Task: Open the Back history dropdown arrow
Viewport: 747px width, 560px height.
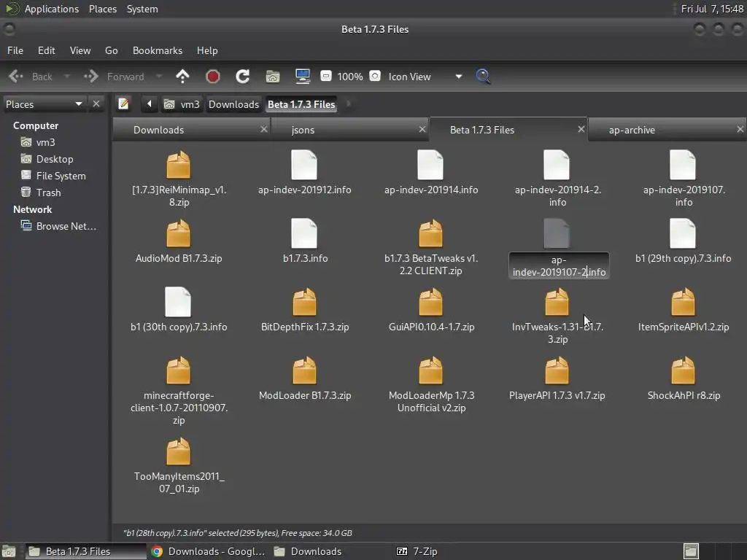Action: pyautogui.click(x=66, y=76)
